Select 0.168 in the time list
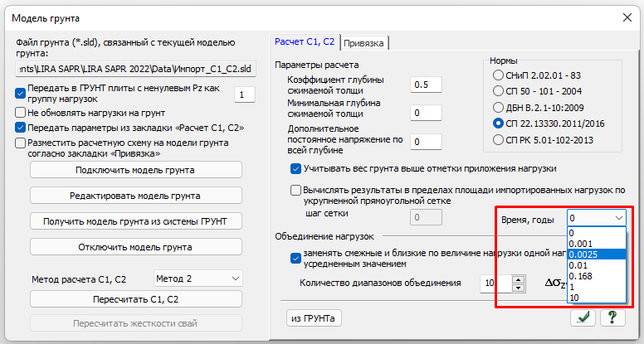 pos(580,275)
